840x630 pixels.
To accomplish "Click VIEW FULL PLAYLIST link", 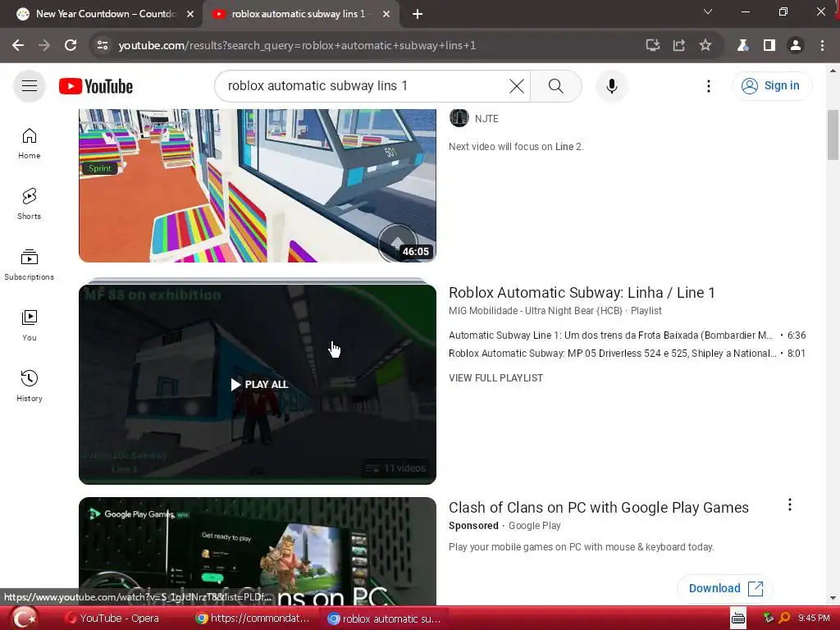I will click(x=496, y=377).
